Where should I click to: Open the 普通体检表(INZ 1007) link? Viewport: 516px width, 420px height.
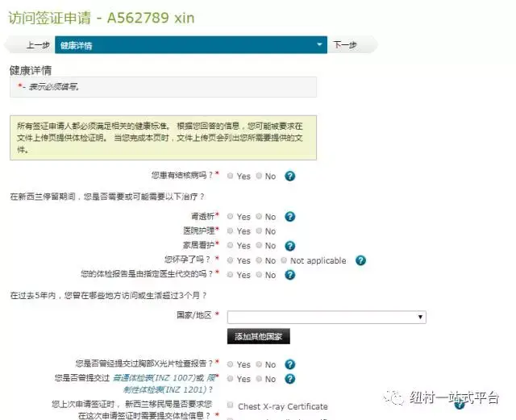point(154,377)
